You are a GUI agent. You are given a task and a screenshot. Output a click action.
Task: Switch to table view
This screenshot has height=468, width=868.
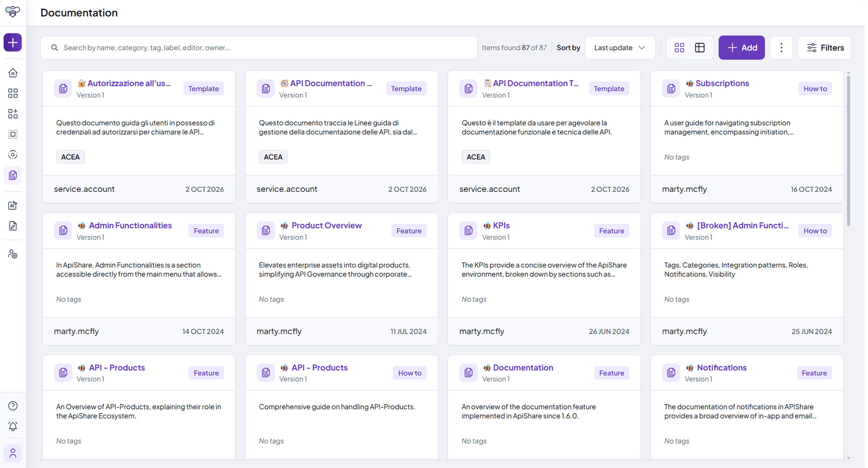coord(700,48)
